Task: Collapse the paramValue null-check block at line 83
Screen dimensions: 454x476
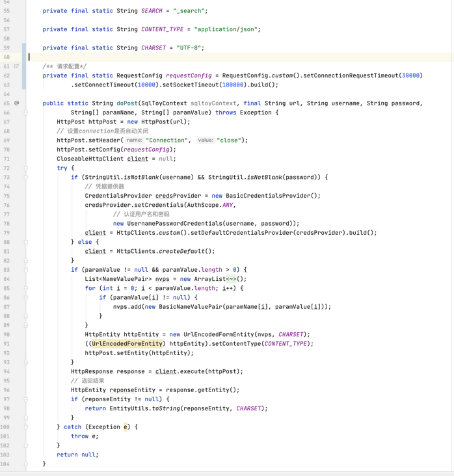Action: pos(26,270)
